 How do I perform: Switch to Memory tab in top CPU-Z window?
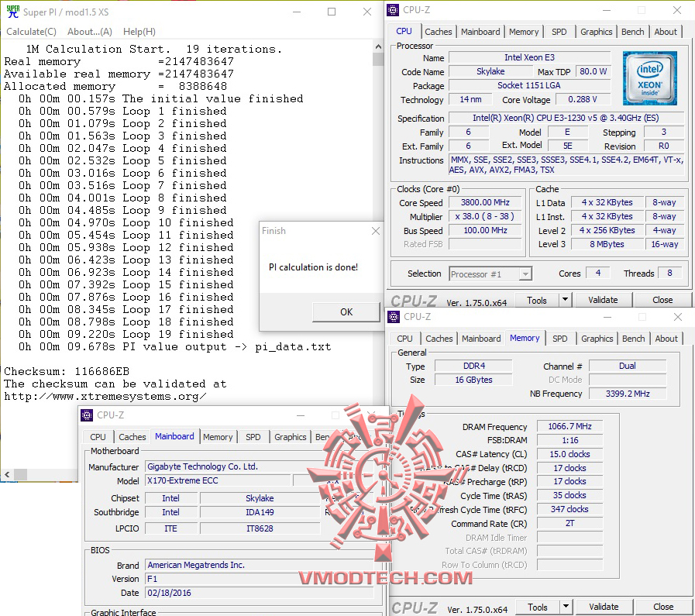point(524,32)
